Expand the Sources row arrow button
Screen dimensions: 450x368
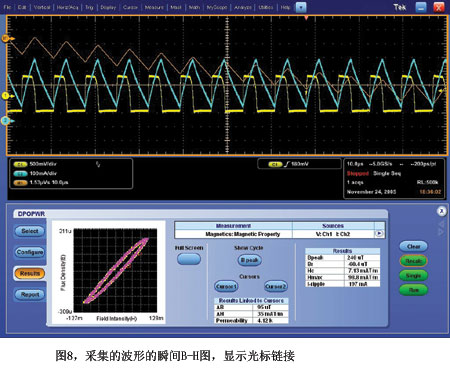tap(379, 234)
